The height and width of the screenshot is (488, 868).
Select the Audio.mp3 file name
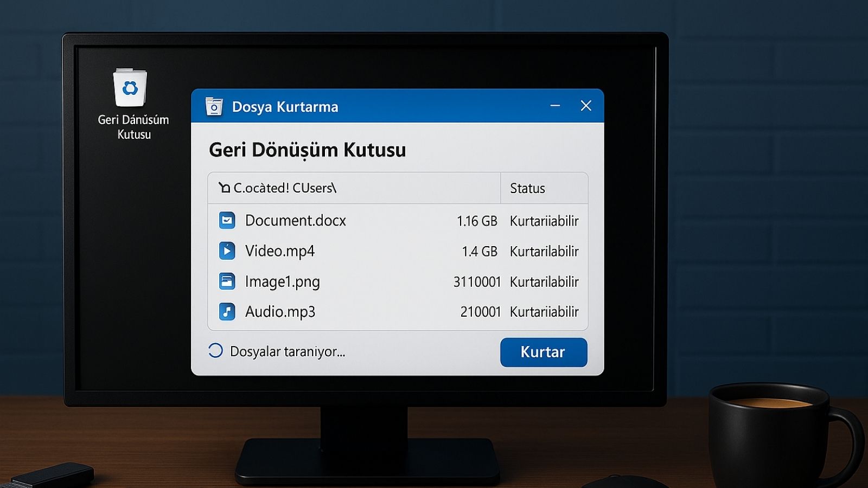tap(280, 312)
